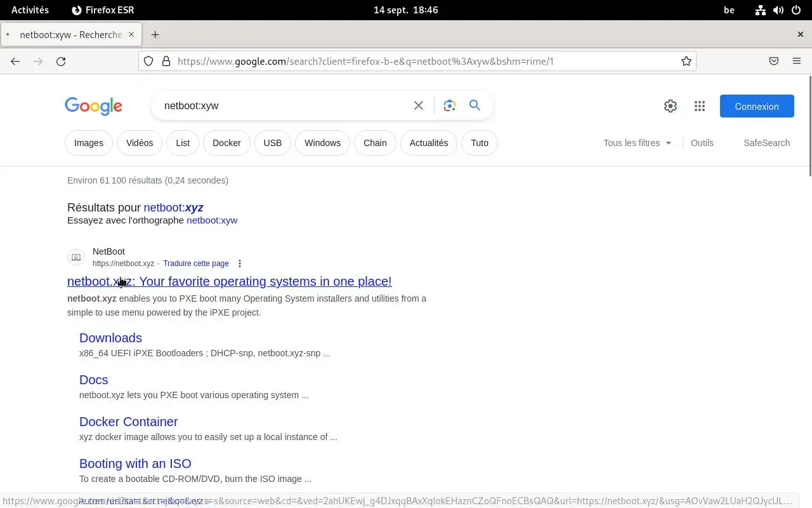Select the List filter chip

183,143
